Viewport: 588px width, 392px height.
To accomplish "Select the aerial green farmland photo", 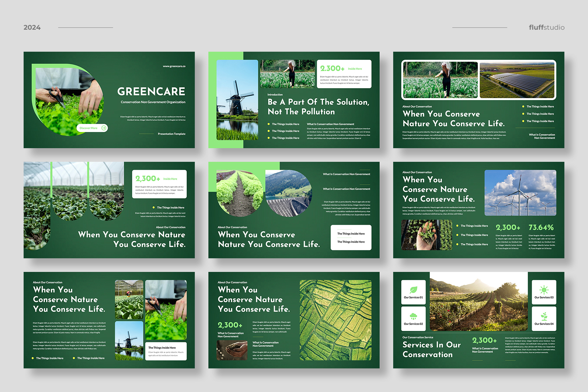I will point(335,320).
